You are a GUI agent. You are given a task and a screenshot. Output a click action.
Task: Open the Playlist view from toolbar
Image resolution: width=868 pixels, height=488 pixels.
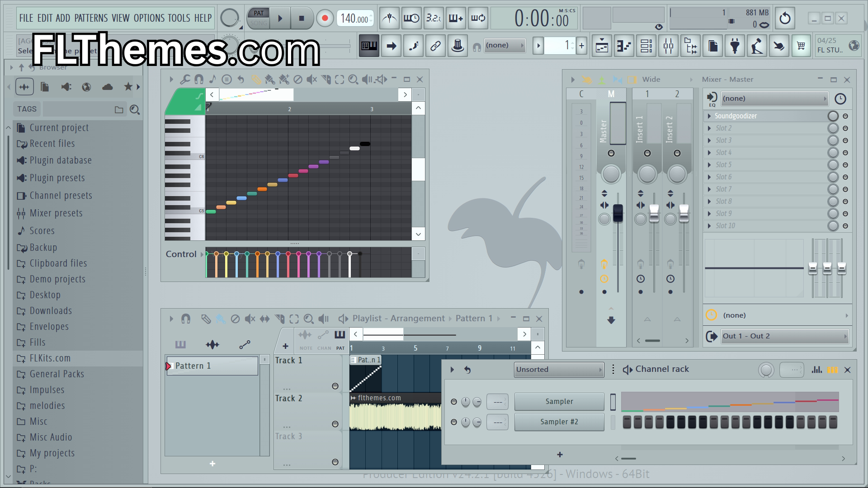(602, 46)
